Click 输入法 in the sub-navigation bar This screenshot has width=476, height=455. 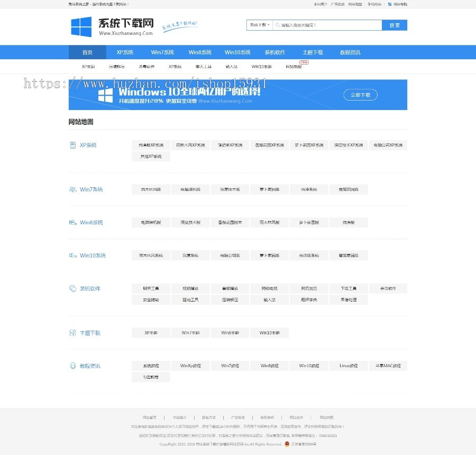231,67
